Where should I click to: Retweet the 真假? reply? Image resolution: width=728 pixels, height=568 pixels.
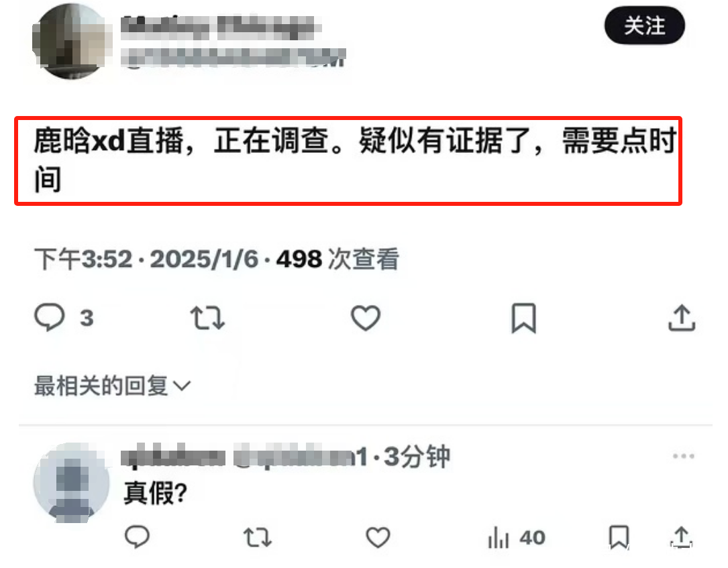pyautogui.click(x=257, y=537)
